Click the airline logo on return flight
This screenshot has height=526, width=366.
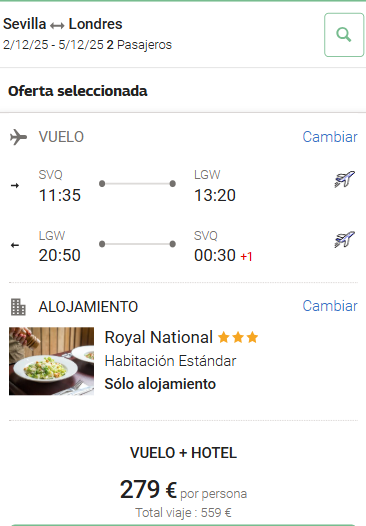(x=345, y=239)
